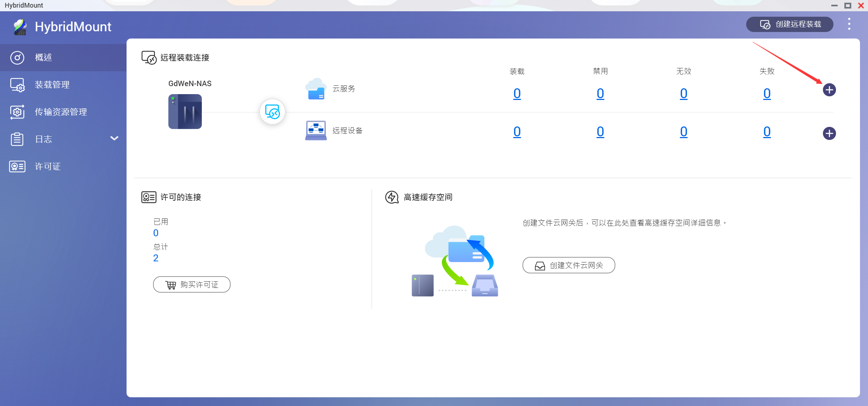Click 购买许可证 to buy a license
The width and height of the screenshot is (868, 406).
[192, 284]
